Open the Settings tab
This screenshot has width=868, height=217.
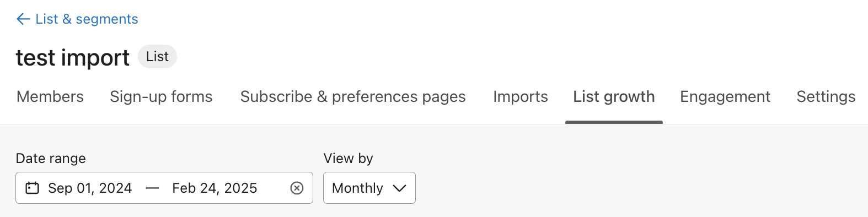(x=826, y=97)
